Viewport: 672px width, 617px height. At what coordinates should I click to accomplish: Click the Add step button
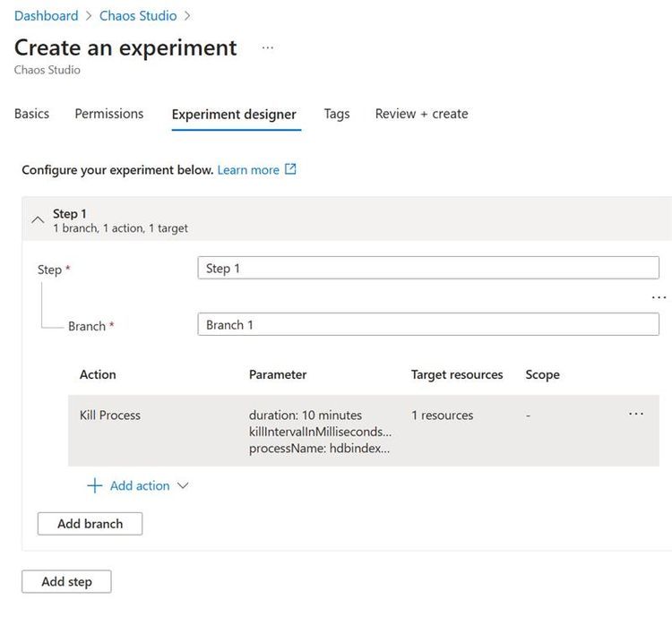click(67, 581)
